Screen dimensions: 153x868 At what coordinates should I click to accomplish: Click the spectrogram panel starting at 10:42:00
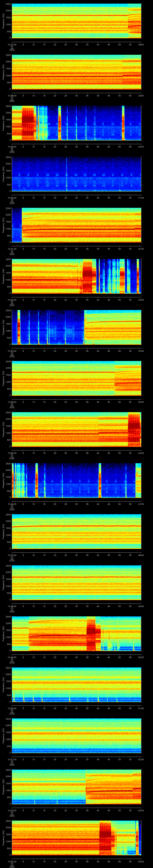pos(76,276)
